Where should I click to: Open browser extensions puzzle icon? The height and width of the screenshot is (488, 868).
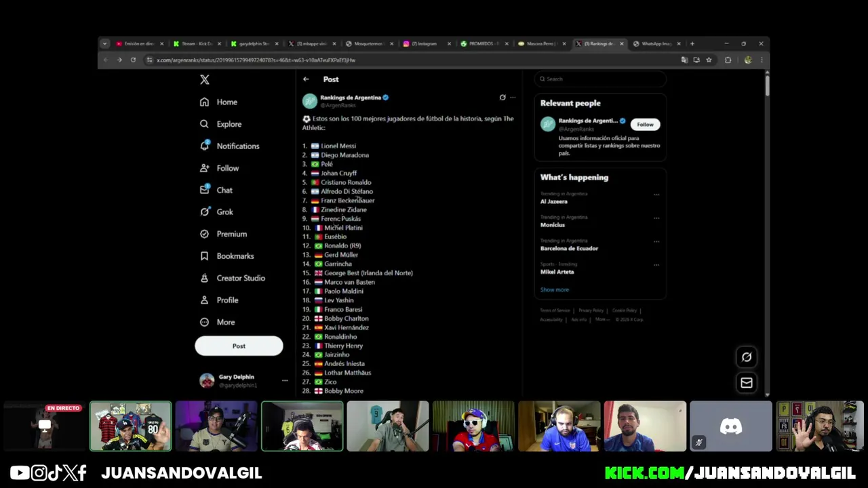(x=728, y=60)
